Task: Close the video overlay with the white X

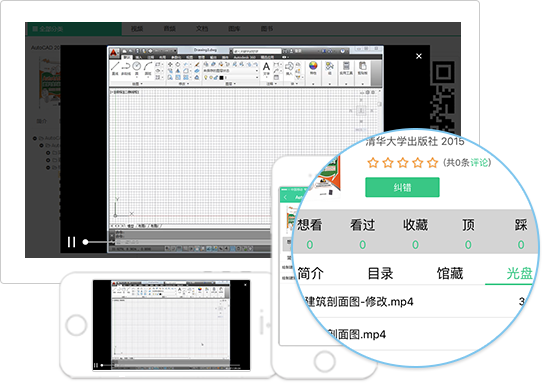Action: point(419,56)
